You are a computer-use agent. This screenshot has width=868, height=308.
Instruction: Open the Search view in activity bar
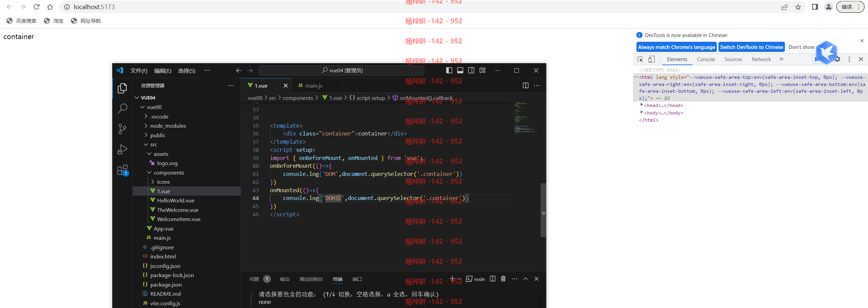point(122,109)
